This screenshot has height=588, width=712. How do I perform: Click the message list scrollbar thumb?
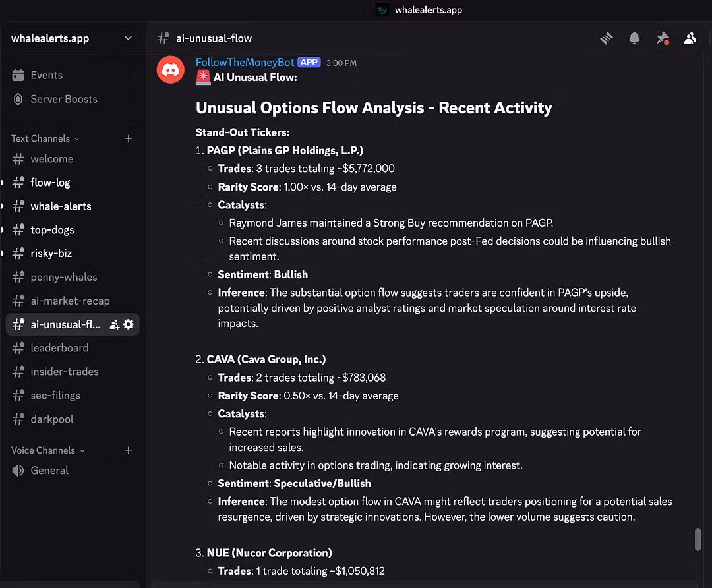click(x=697, y=539)
